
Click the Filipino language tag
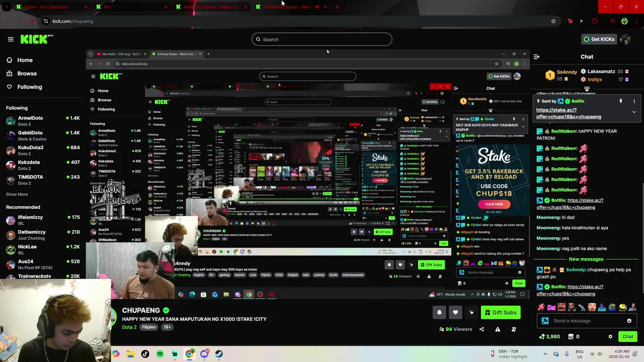pyautogui.click(x=148, y=327)
